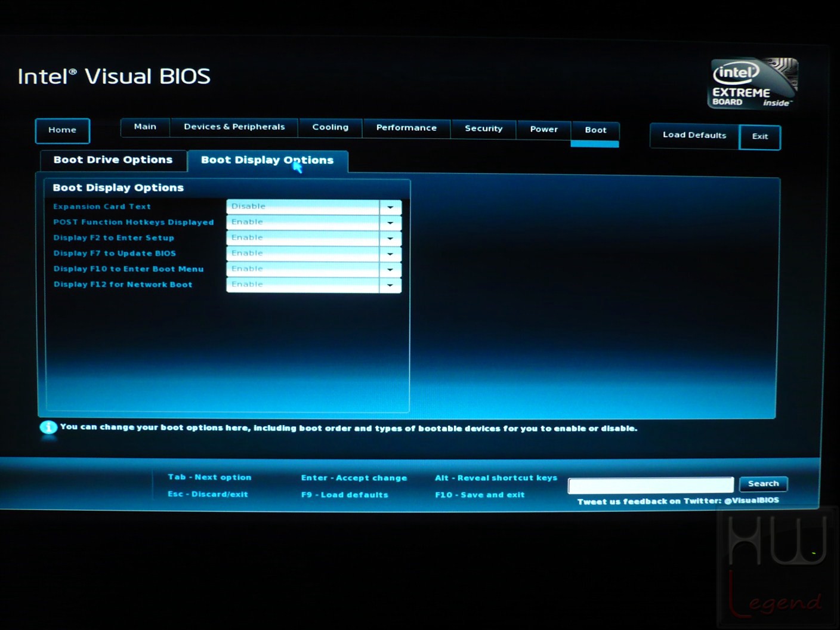
Task: Click the 'Esc - Discard/exit' hint
Action: click(208, 494)
